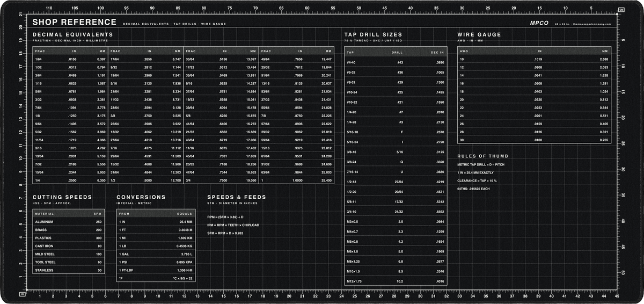Click the 12.700 millimetre value
Image resolution: width=644 pixels, height=304 pixels.
coord(175,180)
